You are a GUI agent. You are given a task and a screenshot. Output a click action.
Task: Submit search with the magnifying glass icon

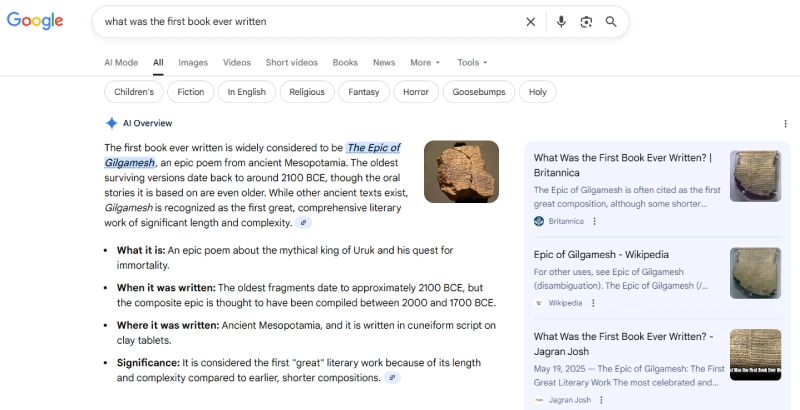[611, 21]
